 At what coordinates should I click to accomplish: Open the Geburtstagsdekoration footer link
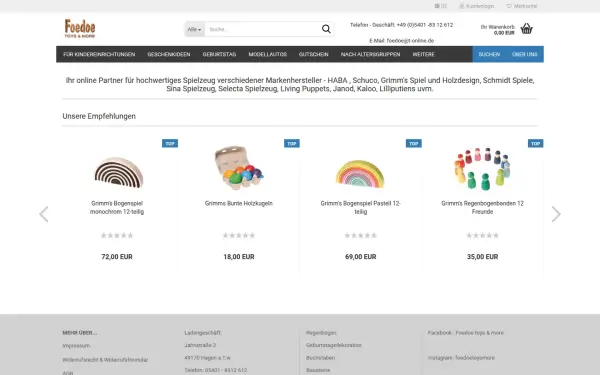click(x=334, y=345)
